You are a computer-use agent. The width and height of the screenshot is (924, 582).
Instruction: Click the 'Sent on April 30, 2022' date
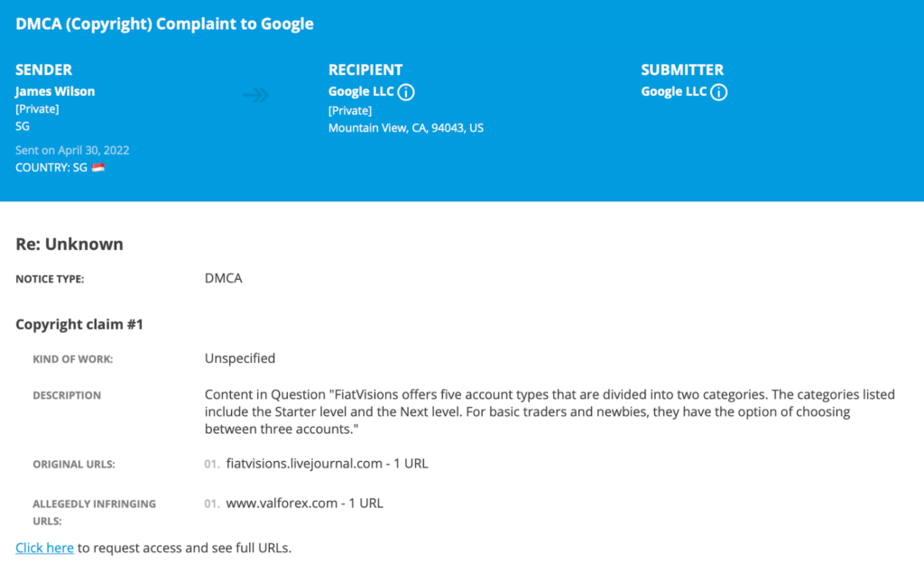click(72, 150)
